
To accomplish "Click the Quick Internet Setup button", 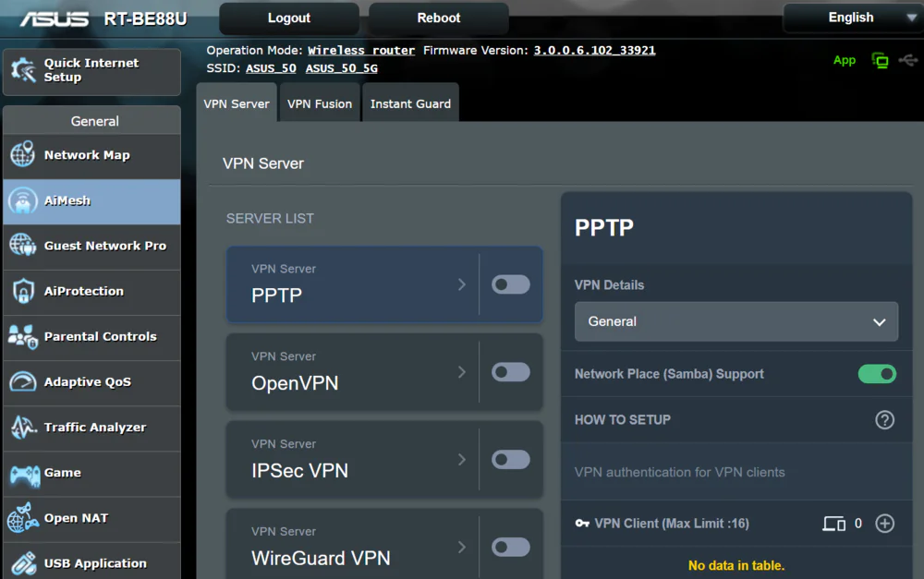I will [91, 71].
